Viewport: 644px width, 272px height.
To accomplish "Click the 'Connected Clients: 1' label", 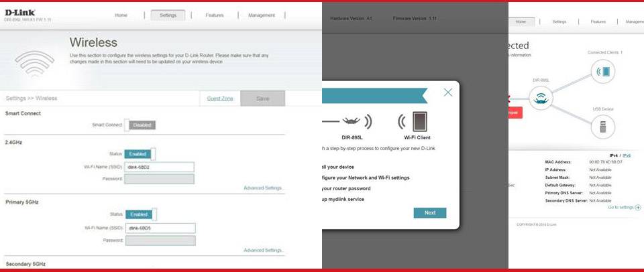I will pyautogui.click(x=604, y=52).
